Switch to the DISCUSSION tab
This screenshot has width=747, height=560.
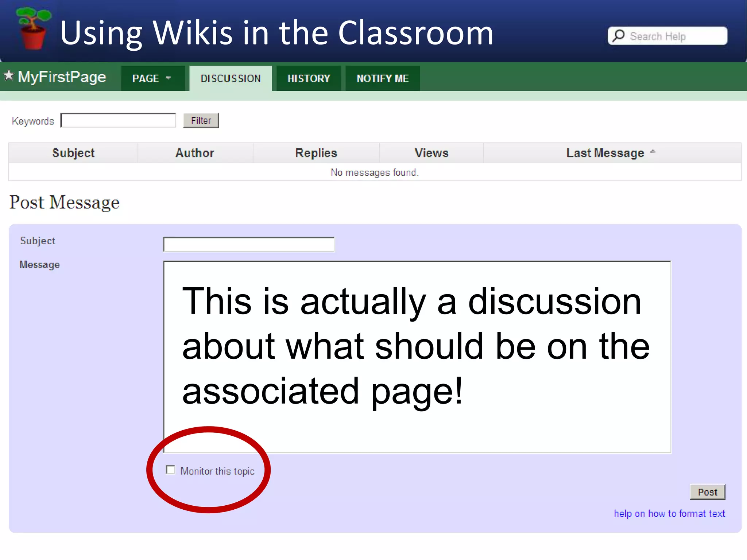point(231,78)
